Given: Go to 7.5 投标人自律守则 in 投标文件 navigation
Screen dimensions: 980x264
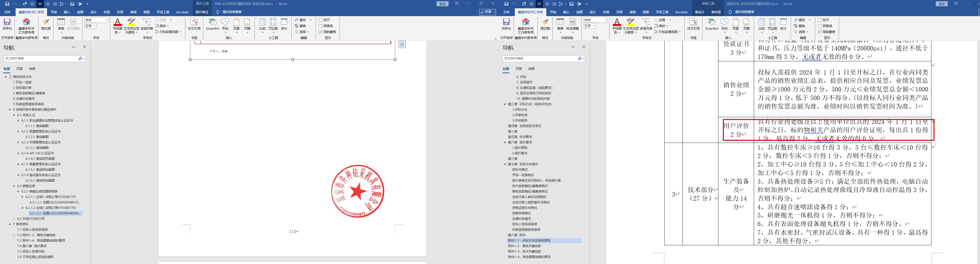Looking at the screenshot, I should coord(31,252).
